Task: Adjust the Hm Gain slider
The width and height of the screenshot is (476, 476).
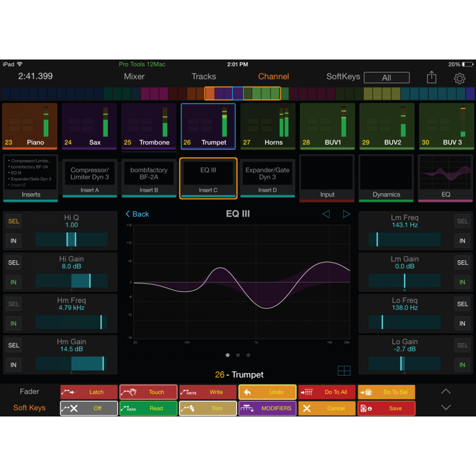Action: pyautogui.click(x=71, y=363)
